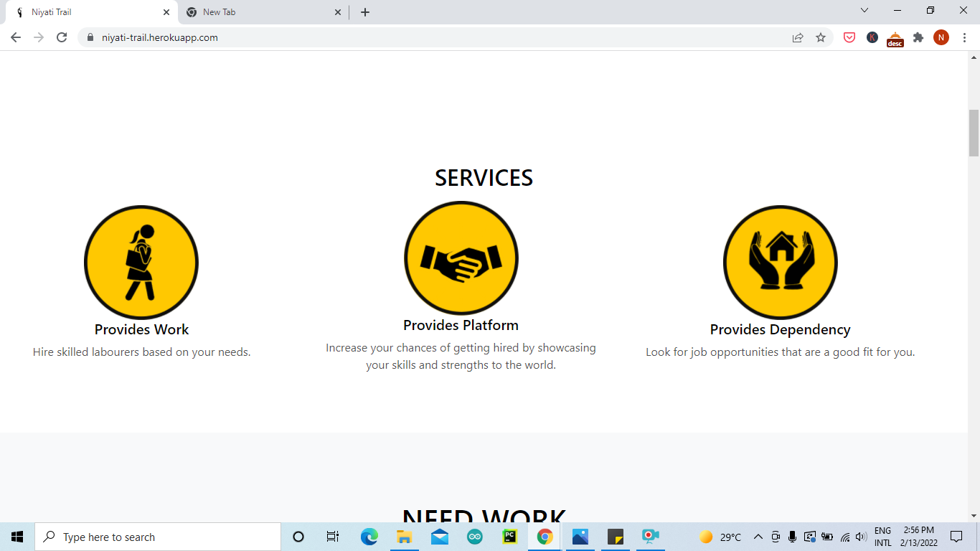This screenshot has width=980, height=551.
Task: Open Chrome's three-dot menu
Action: tap(963, 37)
